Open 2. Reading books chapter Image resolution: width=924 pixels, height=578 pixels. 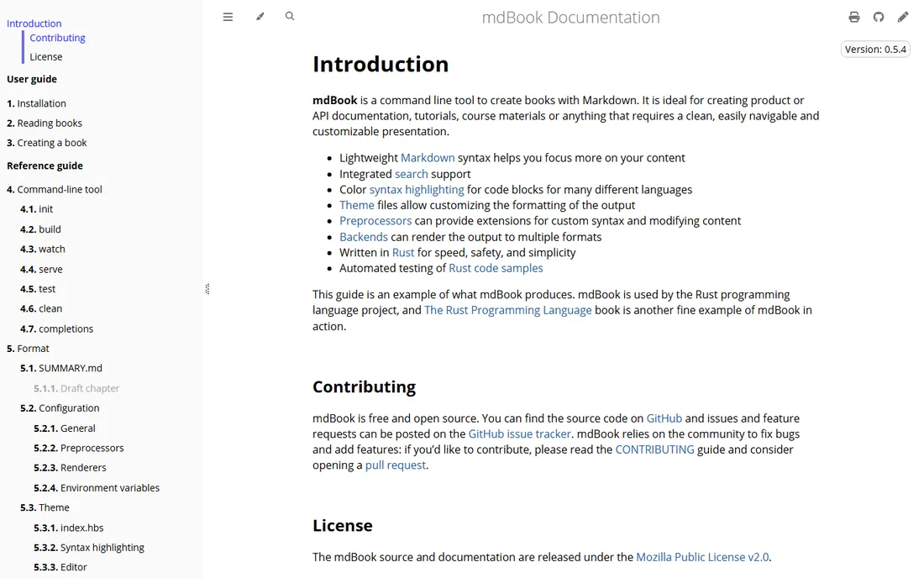tap(45, 123)
